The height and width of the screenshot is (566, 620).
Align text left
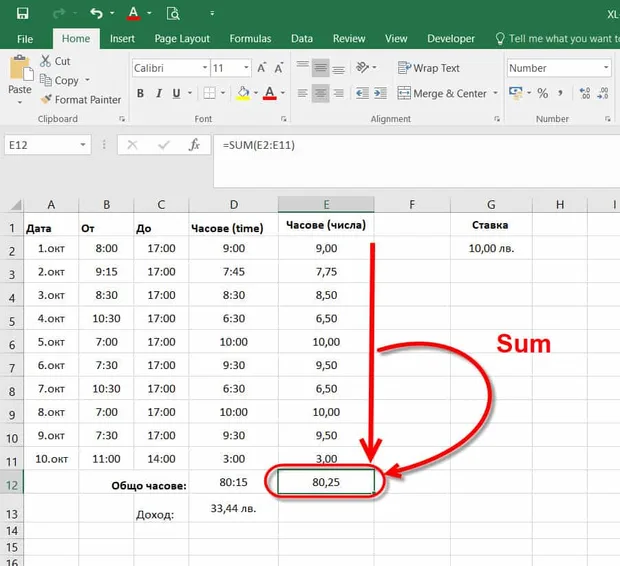click(x=302, y=93)
